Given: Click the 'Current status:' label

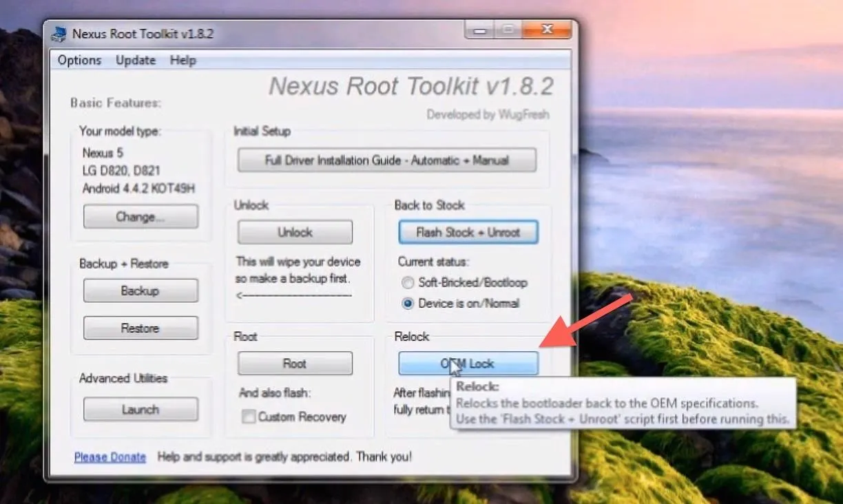Looking at the screenshot, I should point(433,262).
